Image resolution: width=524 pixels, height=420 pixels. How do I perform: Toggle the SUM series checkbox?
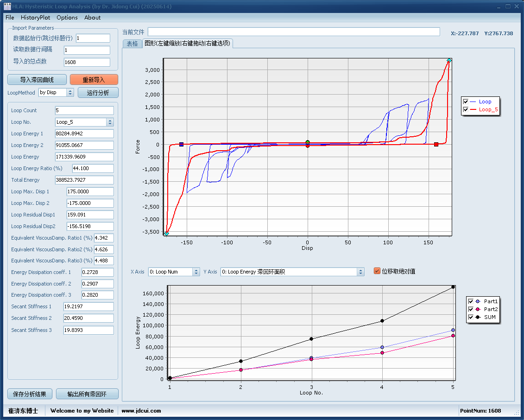tap(471, 317)
